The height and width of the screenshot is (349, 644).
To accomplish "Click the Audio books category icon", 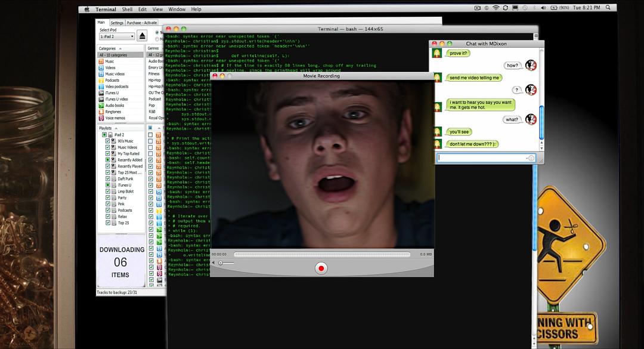I will (101, 105).
